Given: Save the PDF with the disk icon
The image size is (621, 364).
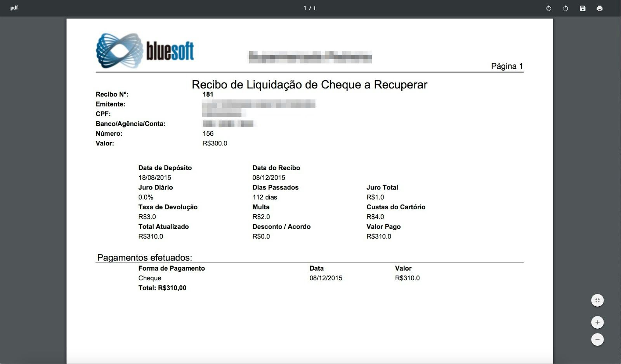Looking at the screenshot, I should click(583, 8).
